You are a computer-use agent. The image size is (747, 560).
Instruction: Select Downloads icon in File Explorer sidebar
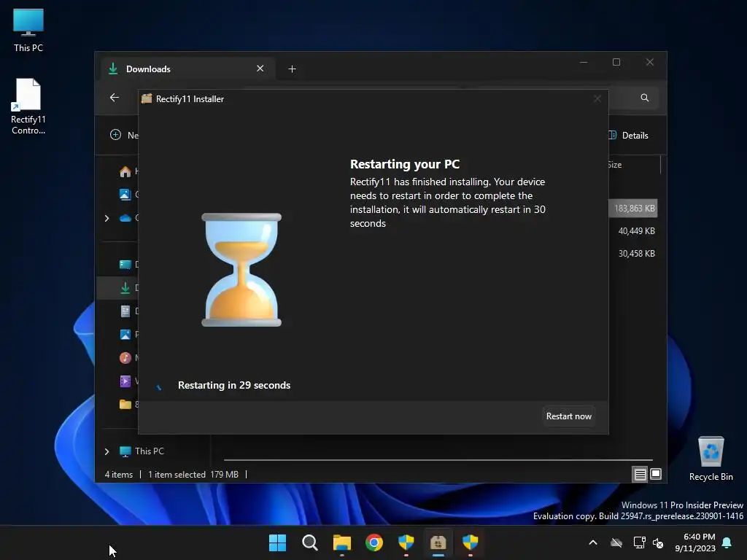tap(125, 287)
